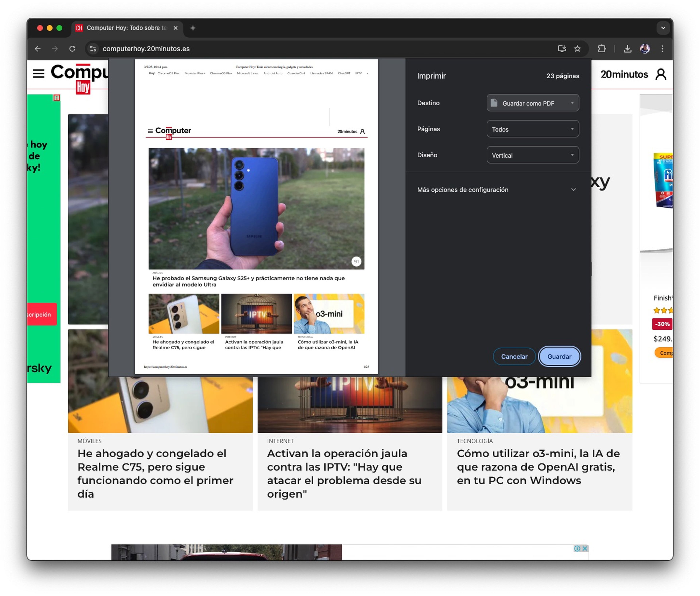The height and width of the screenshot is (596, 700).
Task: Open the site hamburger menu
Action: pyautogui.click(x=38, y=73)
